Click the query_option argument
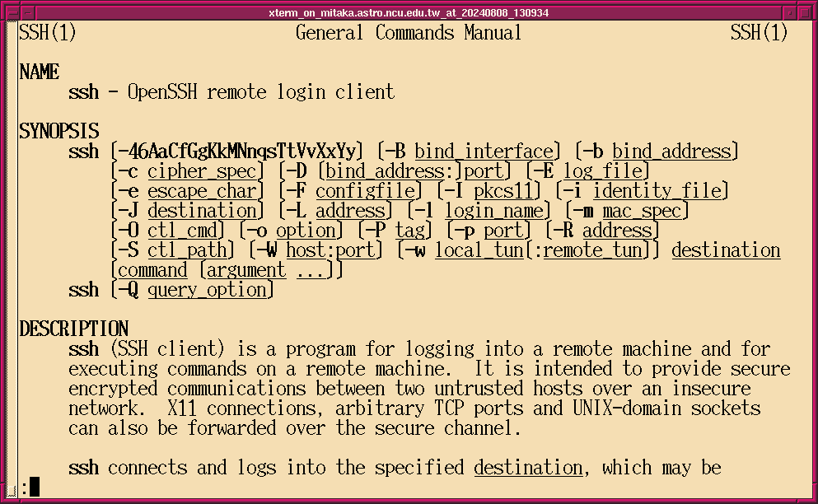 pos(207,290)
